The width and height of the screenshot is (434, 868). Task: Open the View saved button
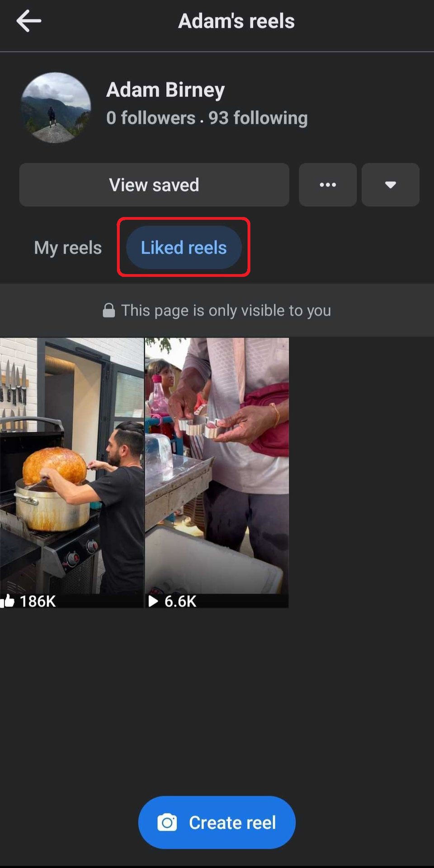click(154, 185)
